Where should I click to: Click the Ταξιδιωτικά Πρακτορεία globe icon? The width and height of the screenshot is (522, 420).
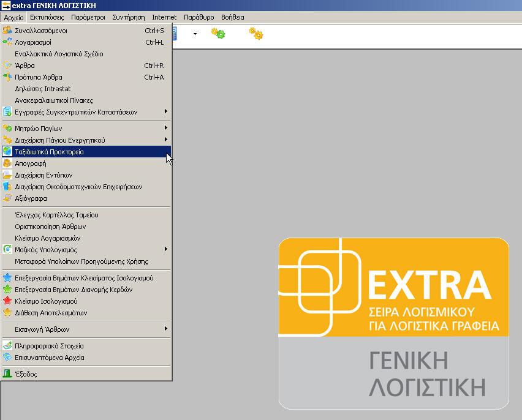pos(7,151)
